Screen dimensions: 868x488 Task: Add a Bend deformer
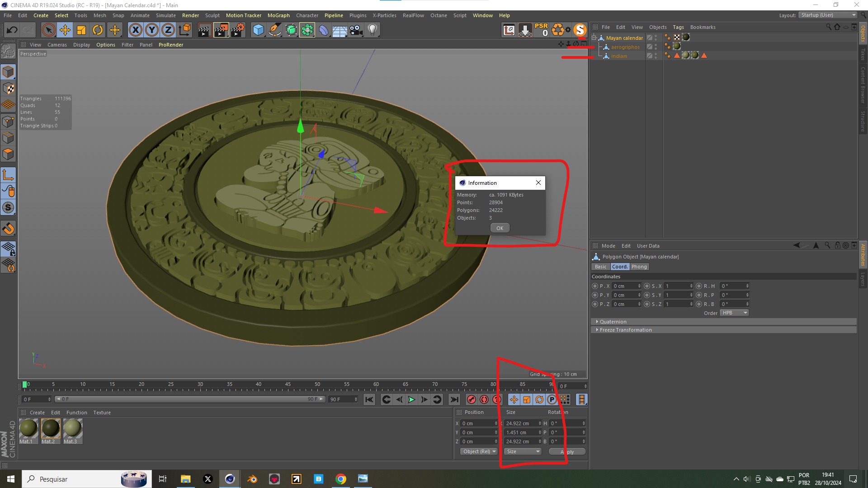324,30
